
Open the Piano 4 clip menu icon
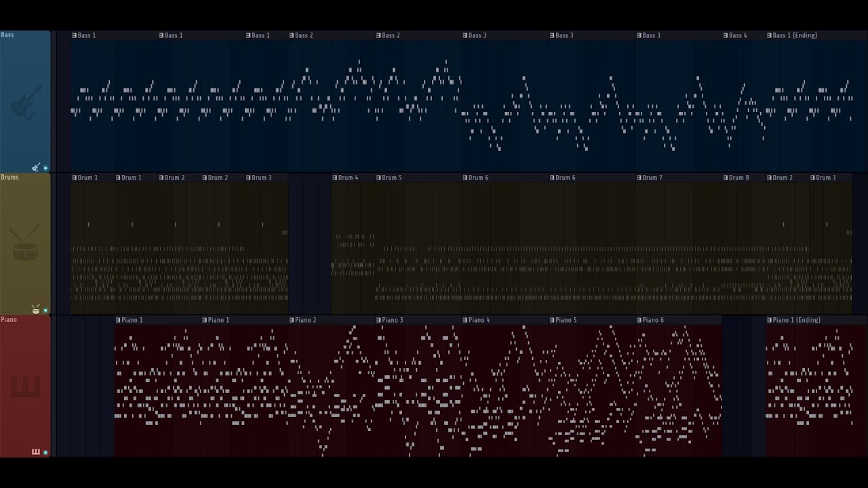point(465,320)
